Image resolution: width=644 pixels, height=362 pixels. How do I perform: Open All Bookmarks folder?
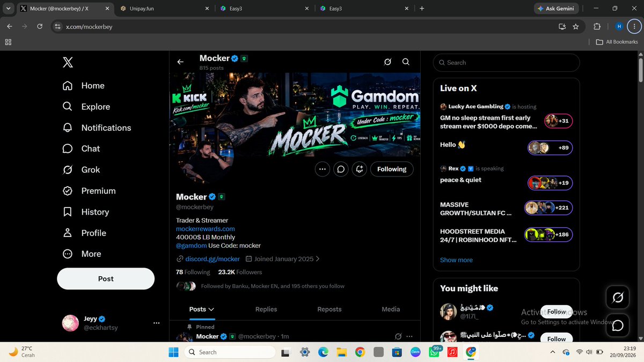click(617, 42)
